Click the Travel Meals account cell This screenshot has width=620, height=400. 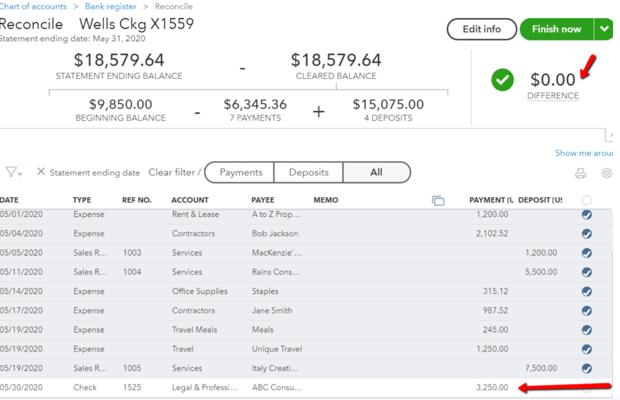click(x=195, y=330)
